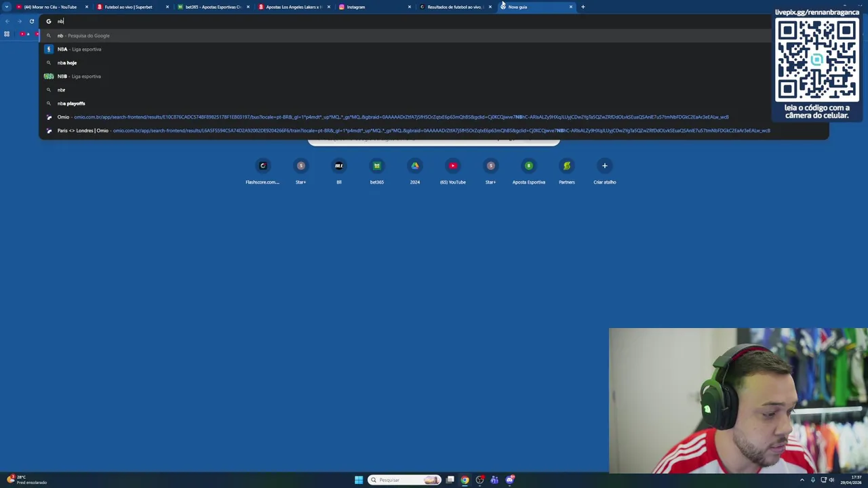Open the bet365 shortcut tile
Viewport: 868px width, 488px height.
pyautogui.click(x=377, y=171)
